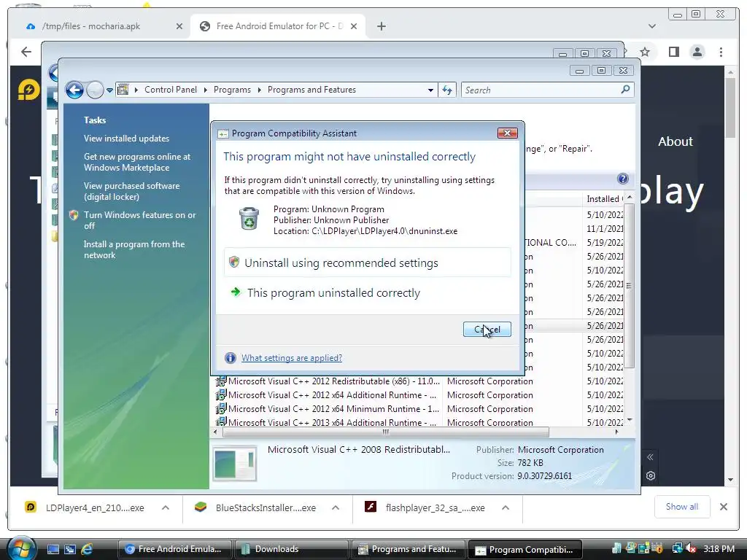Switch to Downloads taskbar button
Screen dimensions: 747x560
click(x=291, y=549)
